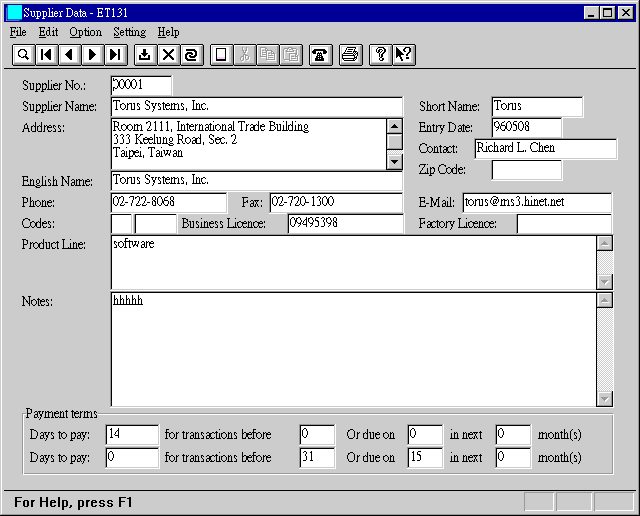Open the Option menu
This screenshot has height=516, width=640.
(85, 32)
